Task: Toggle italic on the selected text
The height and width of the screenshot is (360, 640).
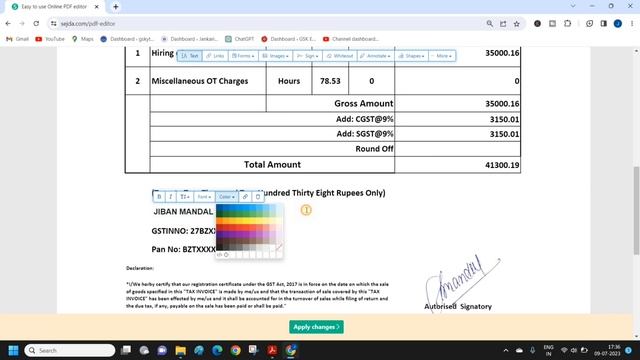Action: point(171,197)
